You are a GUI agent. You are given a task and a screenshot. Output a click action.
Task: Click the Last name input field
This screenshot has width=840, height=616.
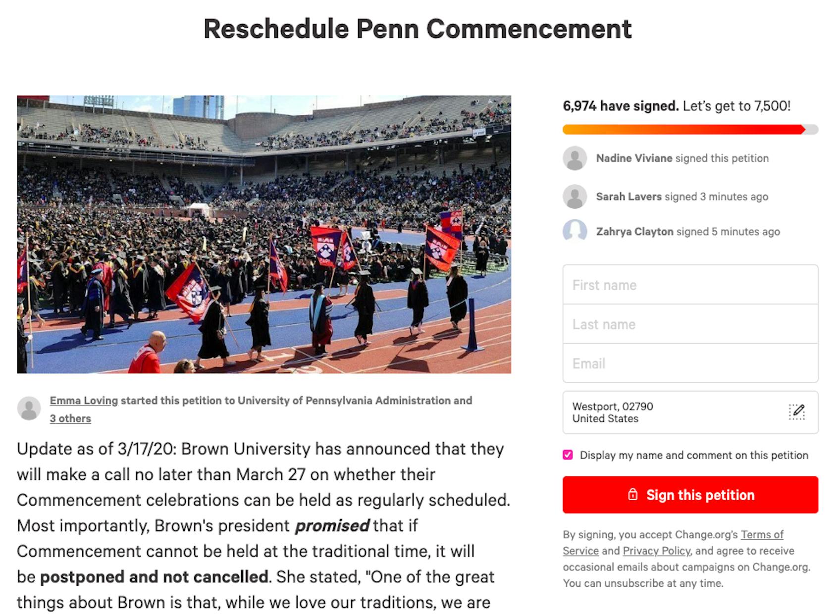(x=690, y=324)
